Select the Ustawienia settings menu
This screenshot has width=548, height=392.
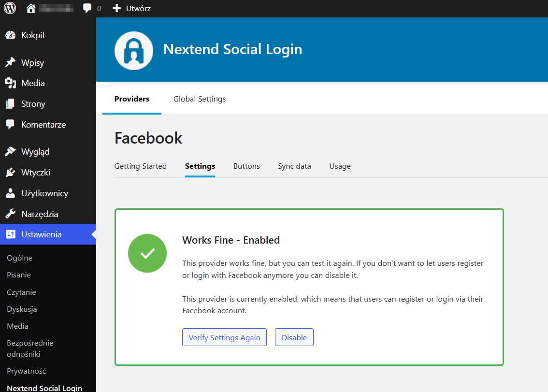click(x=41, y=234)
